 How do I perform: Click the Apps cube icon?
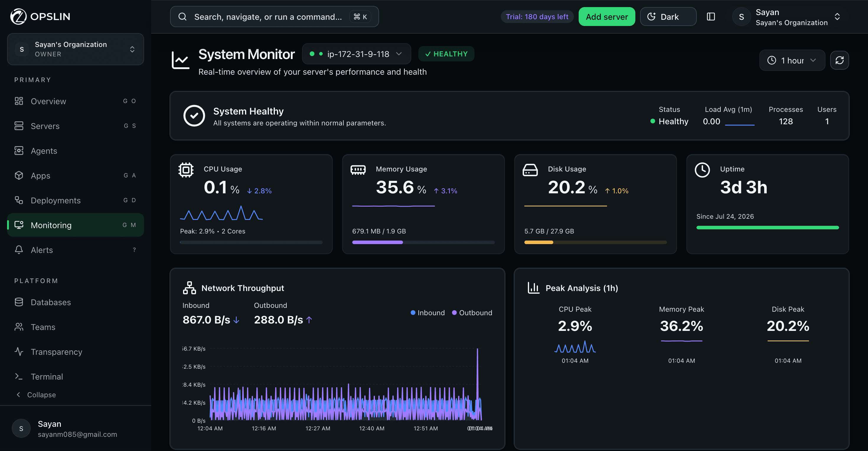click(19, 175)
